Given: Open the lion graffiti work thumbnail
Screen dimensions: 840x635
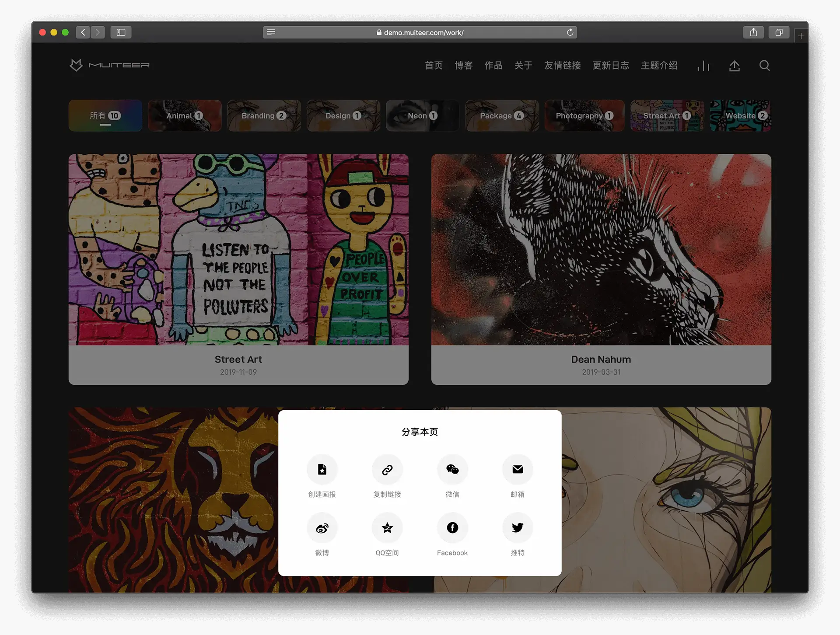Looking at the screenshot, I should (x=173, y=500).
